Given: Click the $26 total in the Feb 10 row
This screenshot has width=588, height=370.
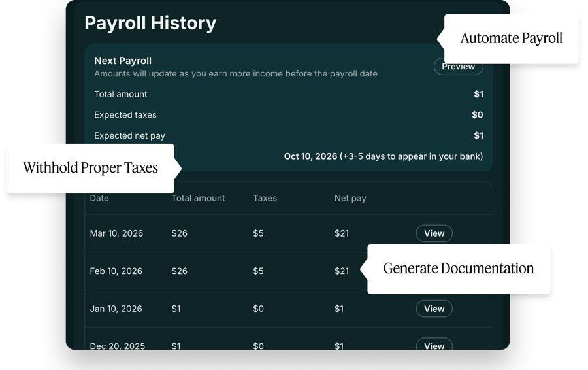Looking at the screenshot, I should click(x=179, y=271).
